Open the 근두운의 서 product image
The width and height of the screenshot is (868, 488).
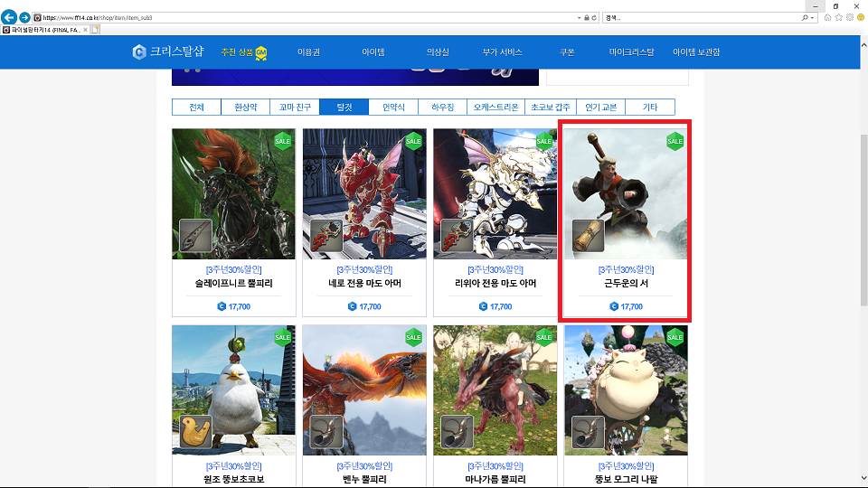click(x=626, y=193)
